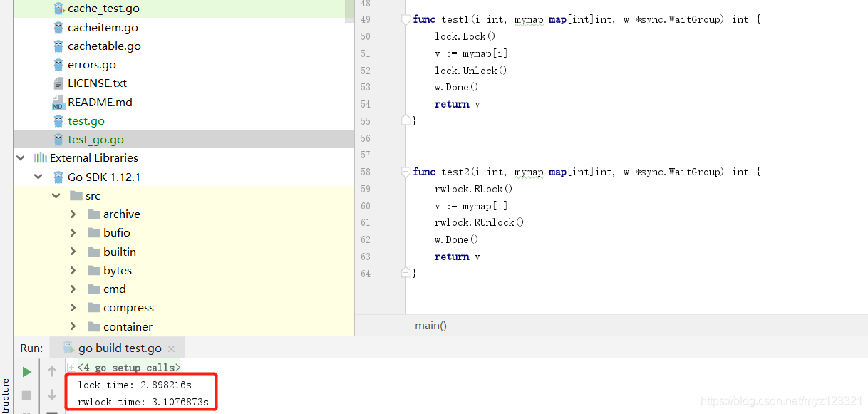
Task: Click the fold-end marker at line 55
Action: click(405, 120)
